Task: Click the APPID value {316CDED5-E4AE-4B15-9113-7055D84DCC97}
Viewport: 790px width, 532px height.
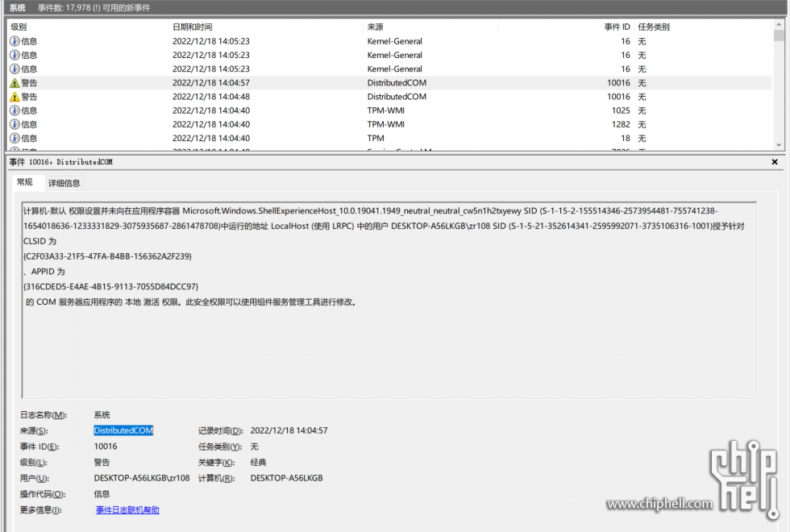Action: click(x=111, y=287)
